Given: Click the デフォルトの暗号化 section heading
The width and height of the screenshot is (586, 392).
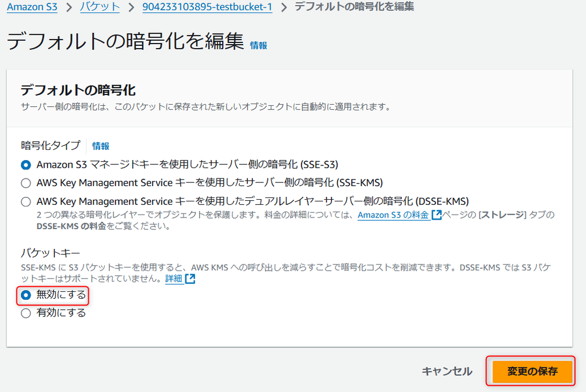Looking at the screenshot, I should [78, 90].
